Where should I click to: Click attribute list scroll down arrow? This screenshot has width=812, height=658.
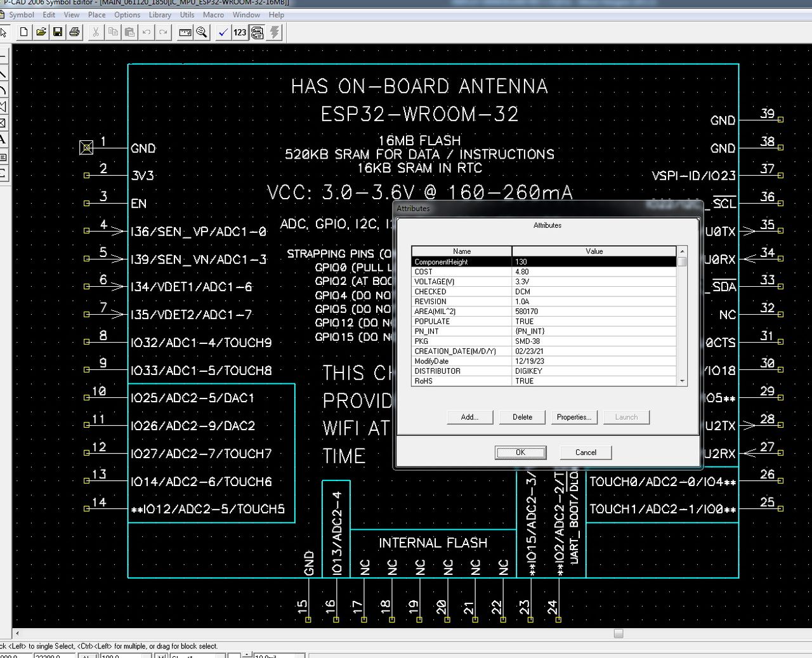click(x=682, y=381)
